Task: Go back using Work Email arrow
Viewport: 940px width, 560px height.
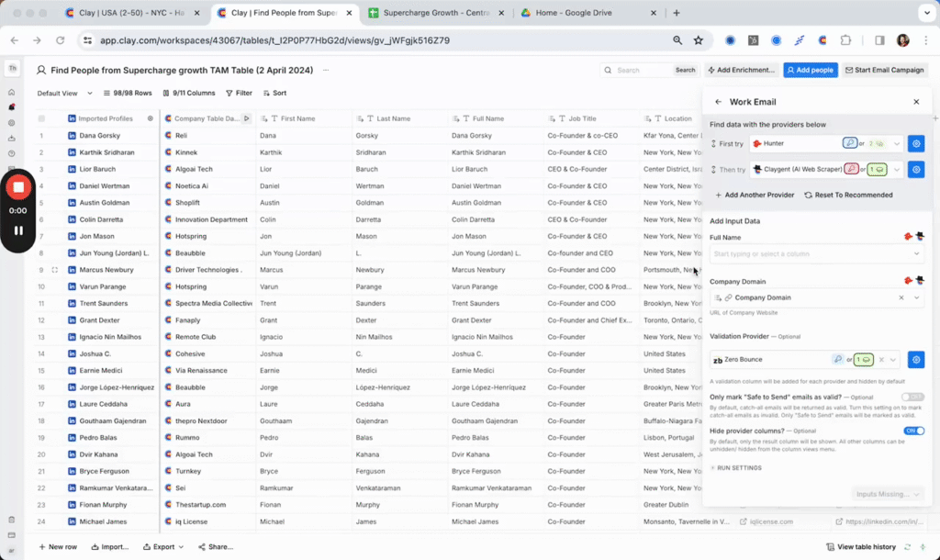Action: 718,102
